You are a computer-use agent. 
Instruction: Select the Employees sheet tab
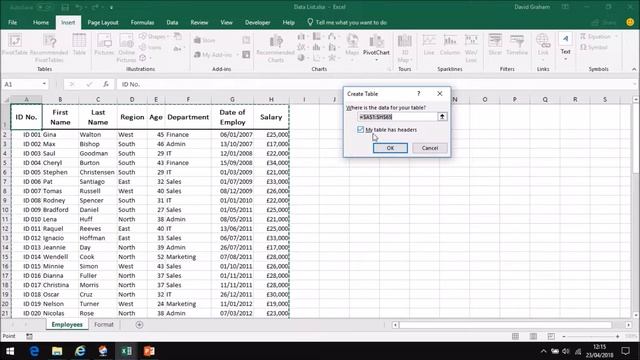click(67, 324)
